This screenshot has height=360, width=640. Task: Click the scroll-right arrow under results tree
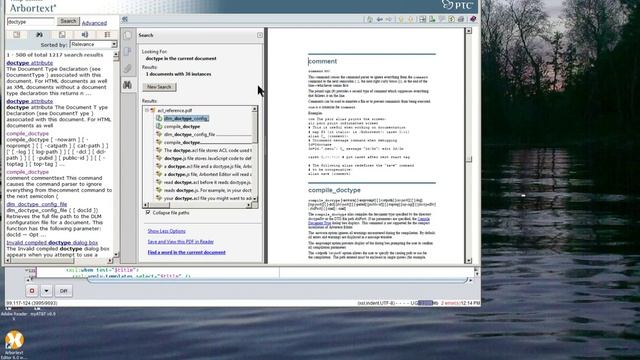click(x=249, y=205)
